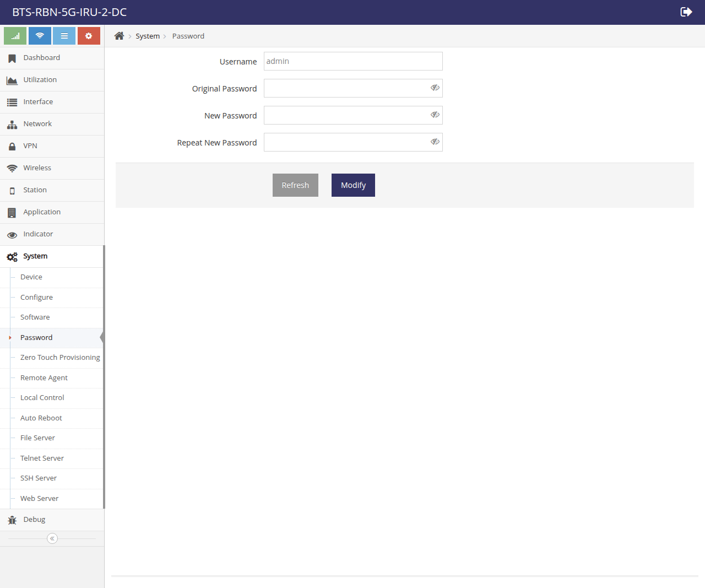Click the Network topology icon
The width and height of the screenshot is (705, 588).
click(x=12, y=125)
